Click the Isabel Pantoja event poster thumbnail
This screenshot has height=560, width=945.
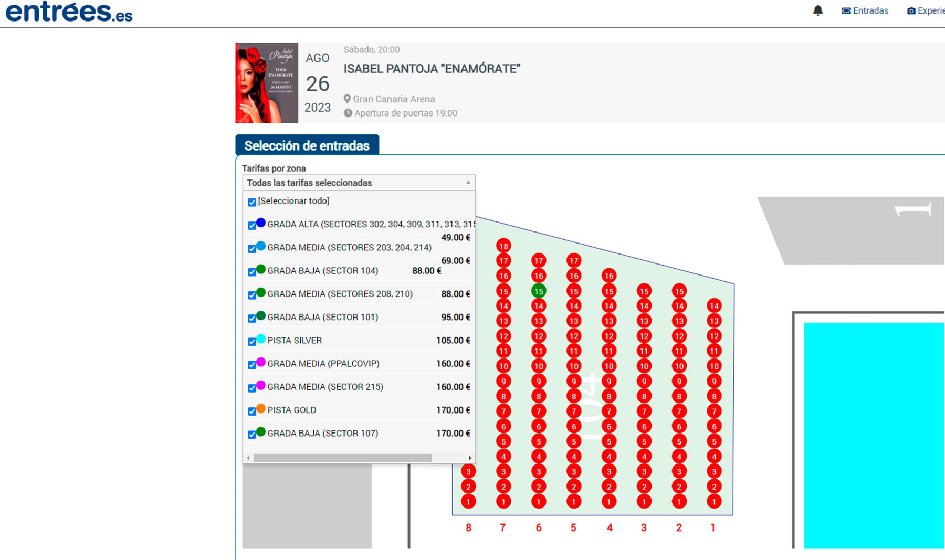pyautogui.click(x=267, y=83)
